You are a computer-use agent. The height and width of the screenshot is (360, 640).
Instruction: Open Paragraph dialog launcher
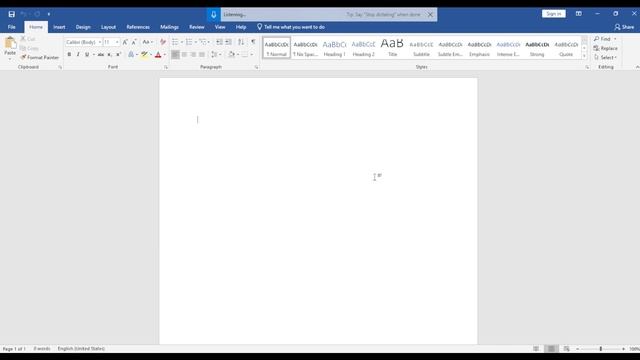tap(256, 67)
